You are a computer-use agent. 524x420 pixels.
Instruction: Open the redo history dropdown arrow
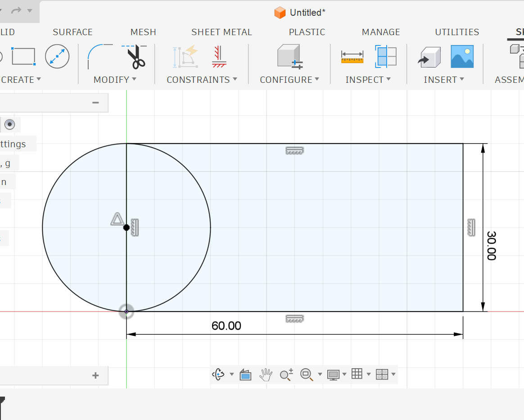[x=30, y=11]
